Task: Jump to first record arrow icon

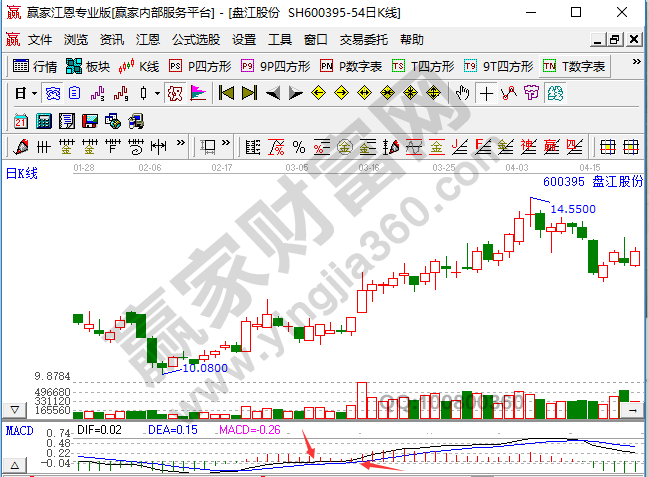Action: point(226,93)
